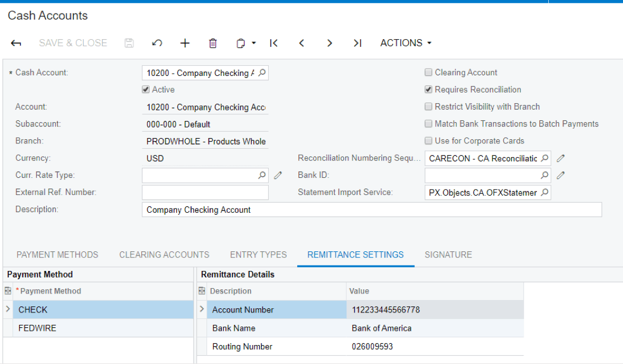
Task: Click the save disk icon
Action: 129,43
